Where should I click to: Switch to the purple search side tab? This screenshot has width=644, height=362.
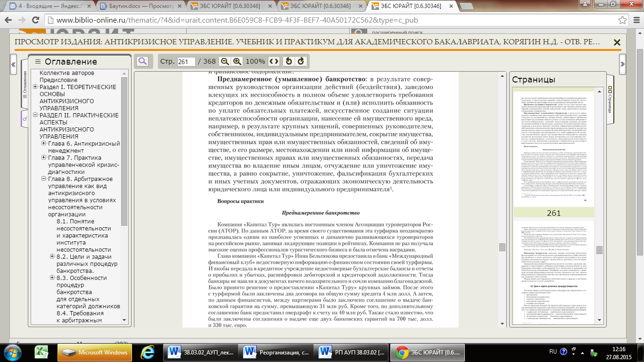[25, 118]
